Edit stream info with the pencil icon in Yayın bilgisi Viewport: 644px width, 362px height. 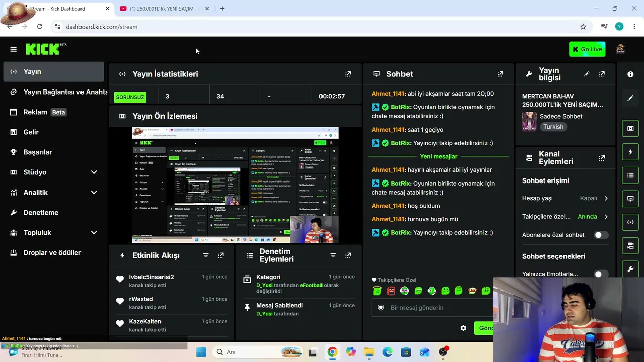click(x=587, y=74)
